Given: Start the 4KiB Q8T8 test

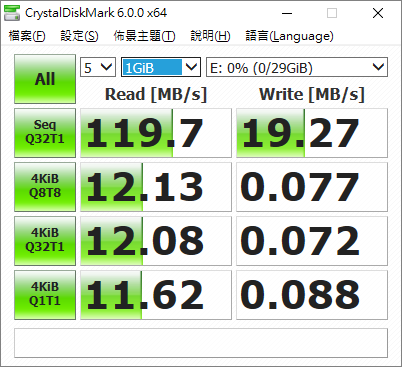Looking at the screenshot, I should click(45, 187).
